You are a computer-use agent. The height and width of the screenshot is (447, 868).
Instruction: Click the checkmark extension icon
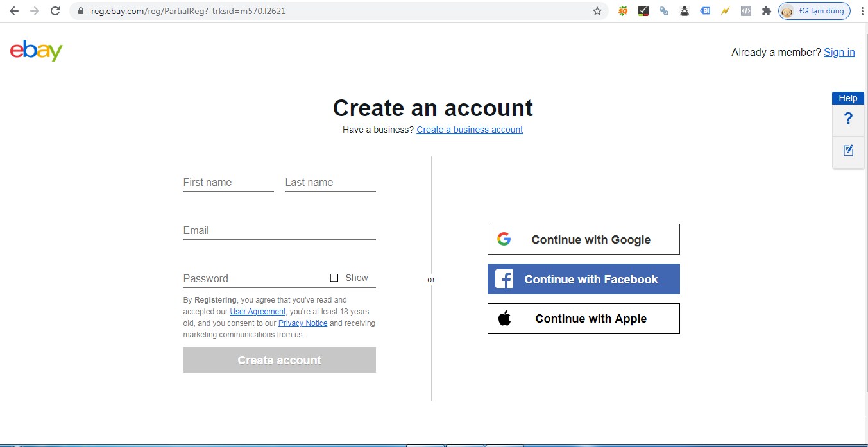click(x=643, y=11)
